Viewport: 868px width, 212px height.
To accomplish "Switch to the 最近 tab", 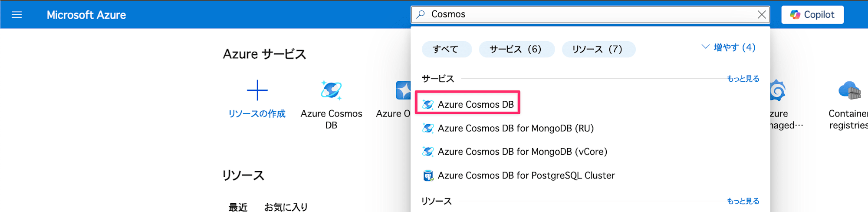I will click(x=238, y=207).
